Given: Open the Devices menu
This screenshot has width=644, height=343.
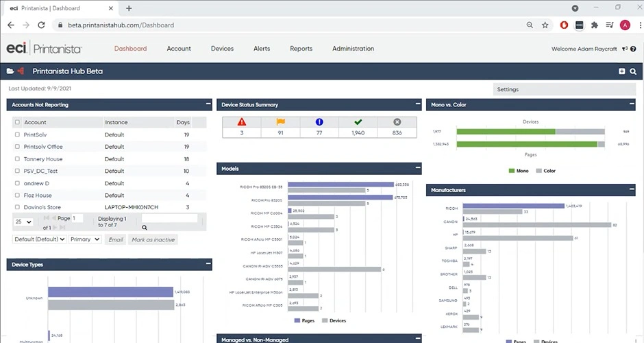Looking at the screenshot, I should pyautogui.click(x=222, y=49).
